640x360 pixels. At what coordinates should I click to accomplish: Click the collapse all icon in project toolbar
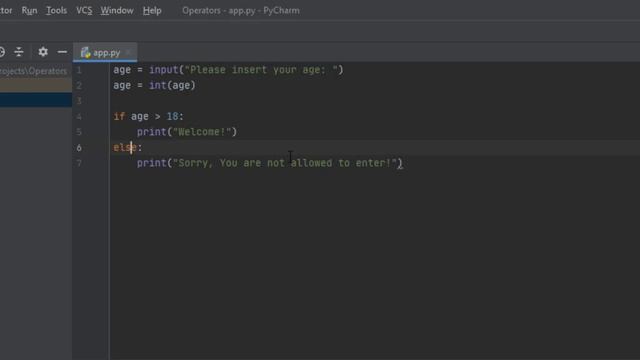[19, 52]
